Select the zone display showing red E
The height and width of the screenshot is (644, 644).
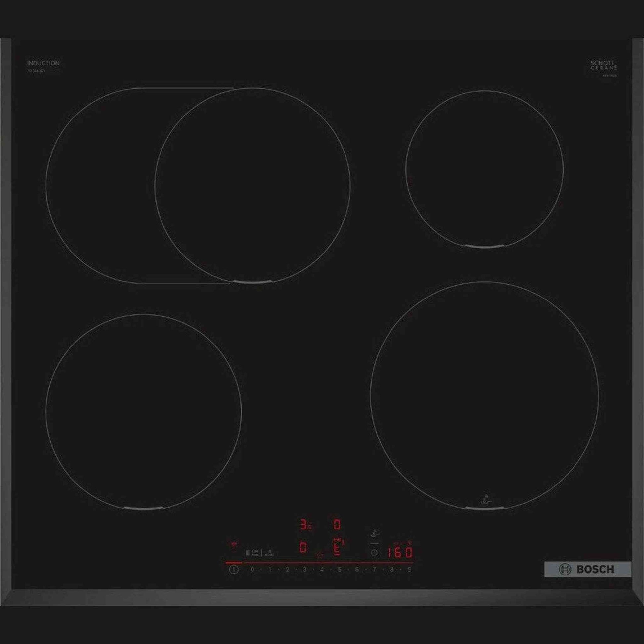point(337,549)
